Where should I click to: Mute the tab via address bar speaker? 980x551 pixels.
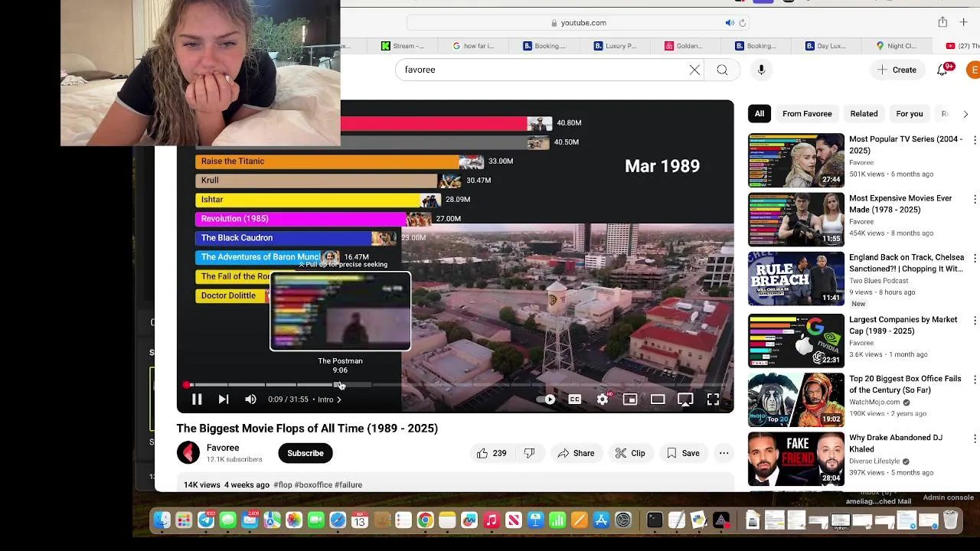pyautogui.click(x=730, y=23)
